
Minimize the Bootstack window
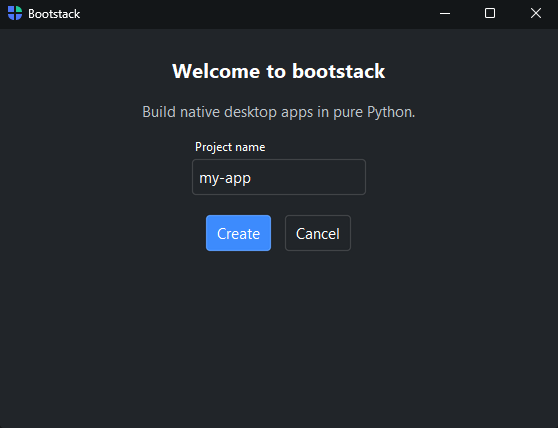pyautogui.click(x=445, y=14)
